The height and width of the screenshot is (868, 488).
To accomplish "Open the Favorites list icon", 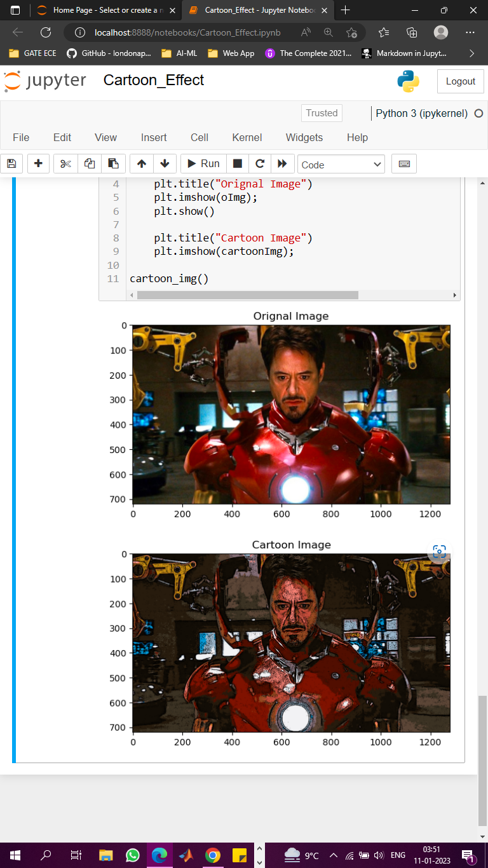I will (x=384, y=32).
